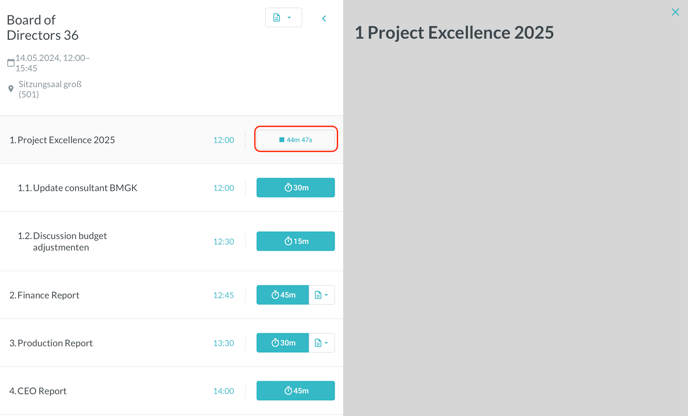Click the location pin icon
688x416 pixels.
point(11,89)
